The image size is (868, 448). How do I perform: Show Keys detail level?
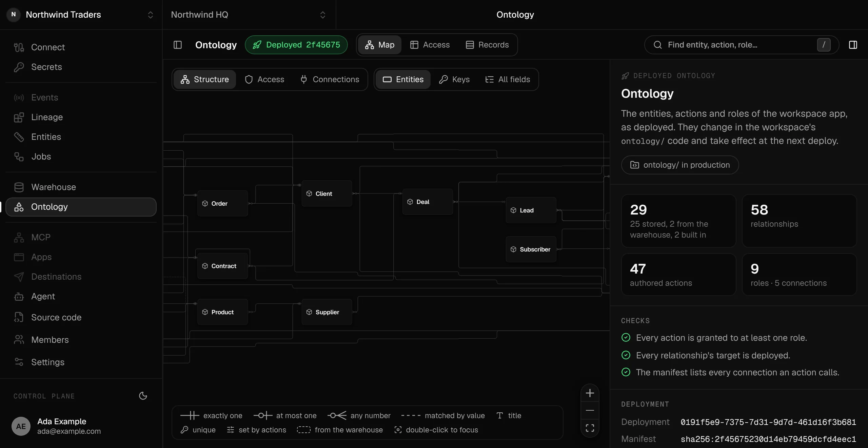[x=454, y=79]
